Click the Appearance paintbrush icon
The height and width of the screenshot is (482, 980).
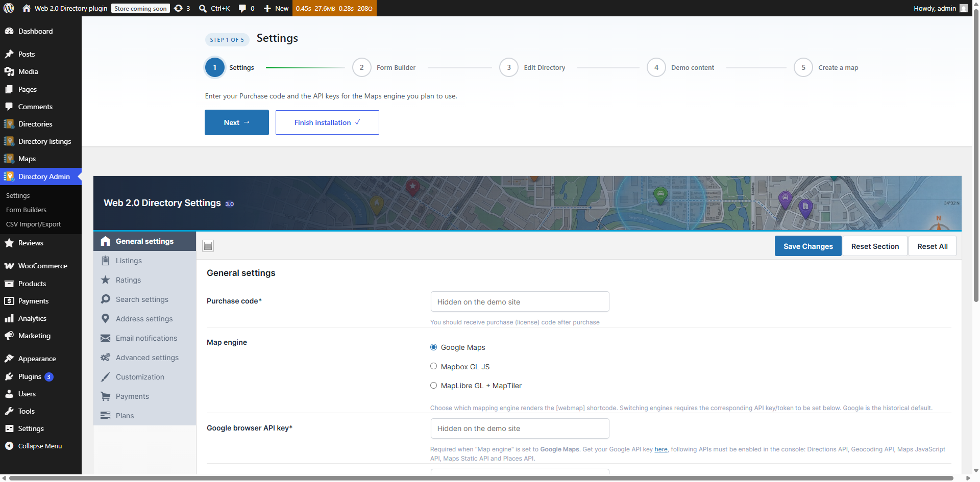pyautogui.click(x=9, y=359)
